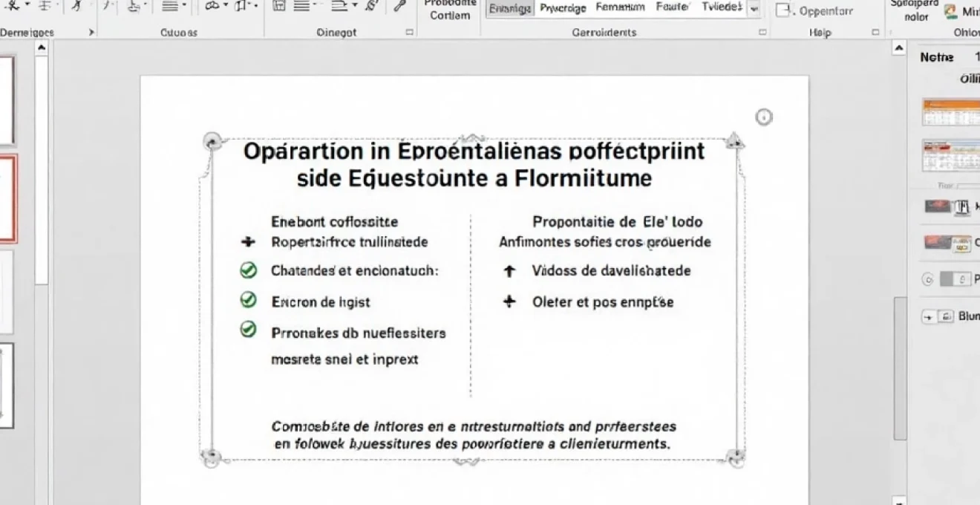This screenshot has width=980, height=505.
Task: Select the slide thumbnail below the red-outlined one
Action: [x=7, y=292]
